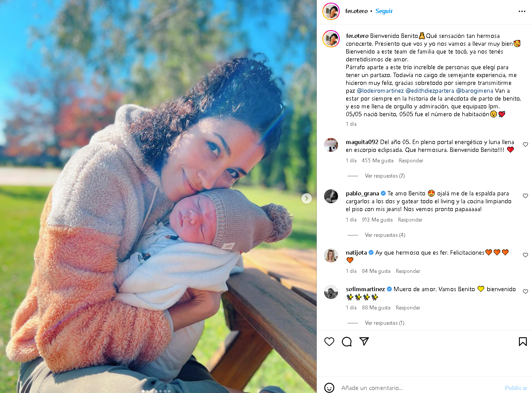532x393 pixels.
Task: Open three-dot more options menu
Action: tap(522, 11)
